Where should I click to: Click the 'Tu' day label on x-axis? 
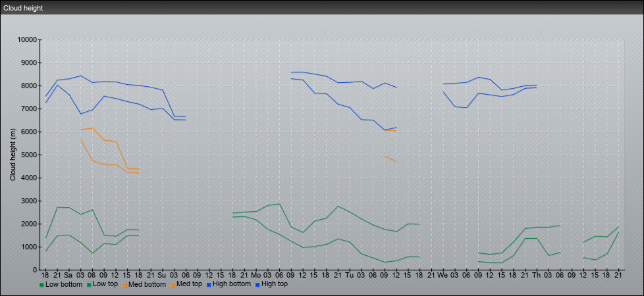(349, 275)
